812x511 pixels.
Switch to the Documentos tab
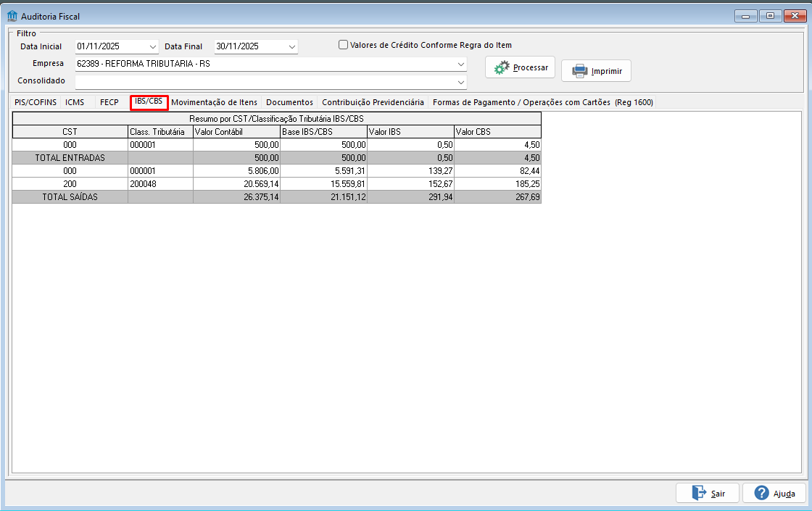(x=289, y=102)
